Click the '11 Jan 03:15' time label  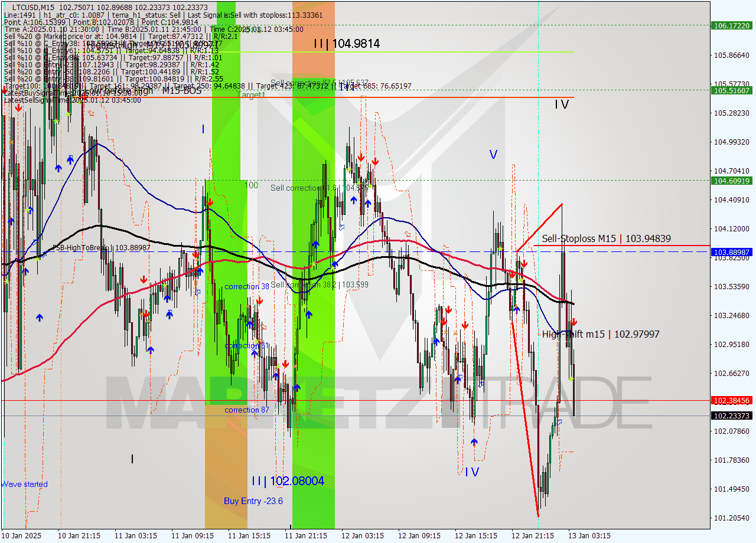pyautogui.click(x=136, y=536)
